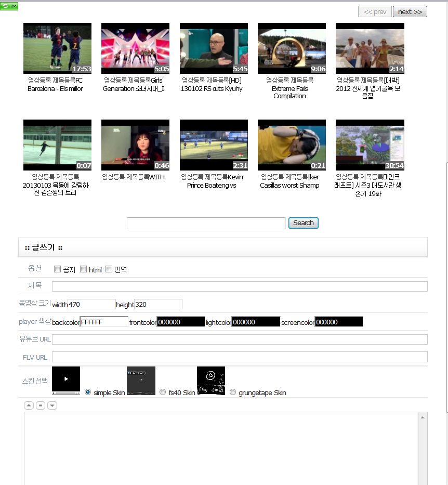Click the 유튜브 URL input field
This screenshot has width=448, height=485.
(240, 339)
